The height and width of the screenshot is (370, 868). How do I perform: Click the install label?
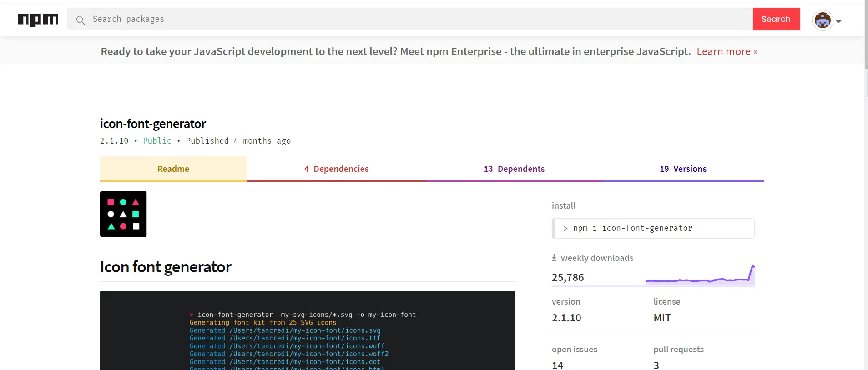point(564,205)
